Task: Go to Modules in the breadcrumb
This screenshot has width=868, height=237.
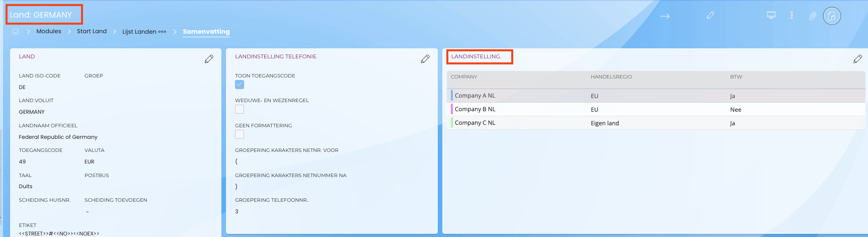Action: (49, 31)
